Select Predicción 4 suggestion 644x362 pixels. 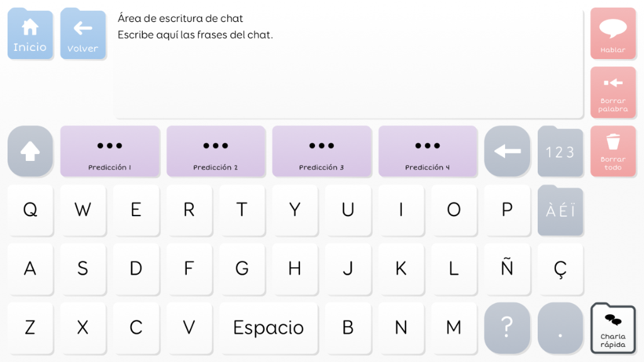pyautogui.click(x=428, y=151)
